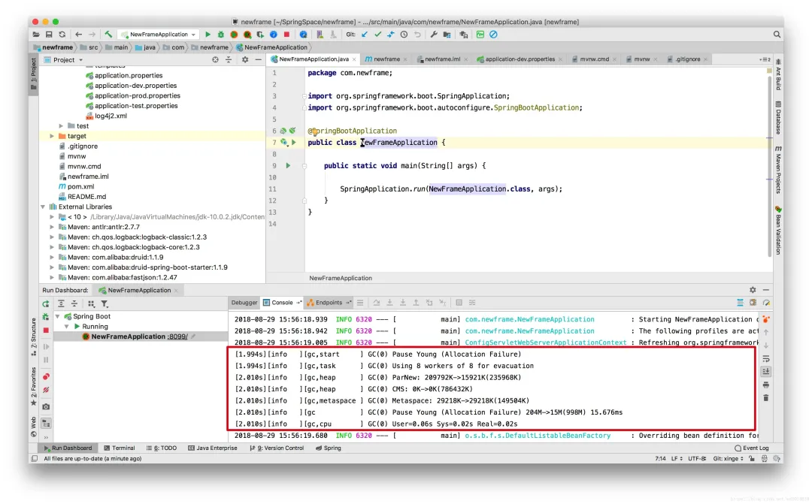Toggle a breakpoint on line 11 gutter

coord(286,189)
